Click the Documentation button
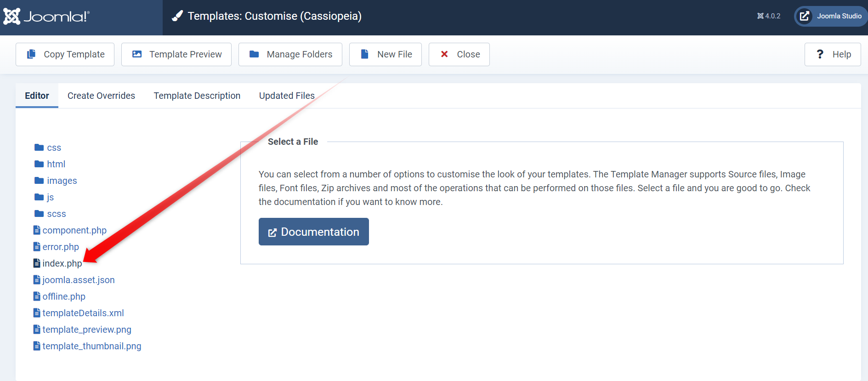Screen dimensions: 868x381 point(314,232)
